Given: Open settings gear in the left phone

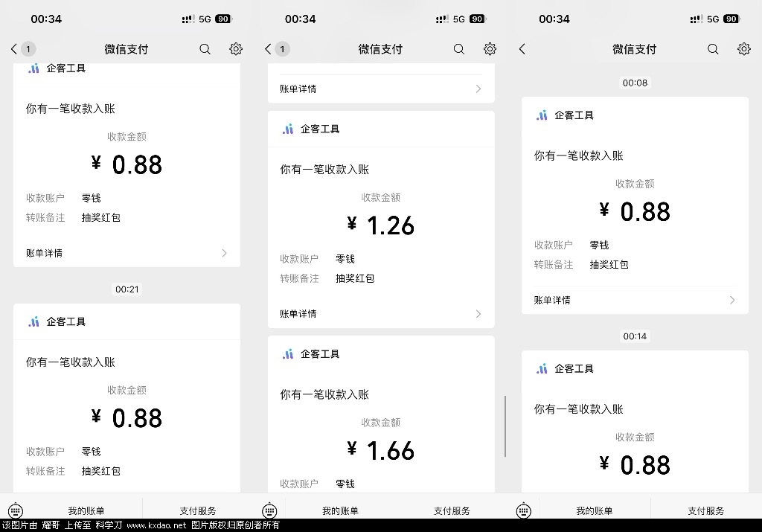Looking at the screenshot, I should pyautogui.click(x=236, y=48).
